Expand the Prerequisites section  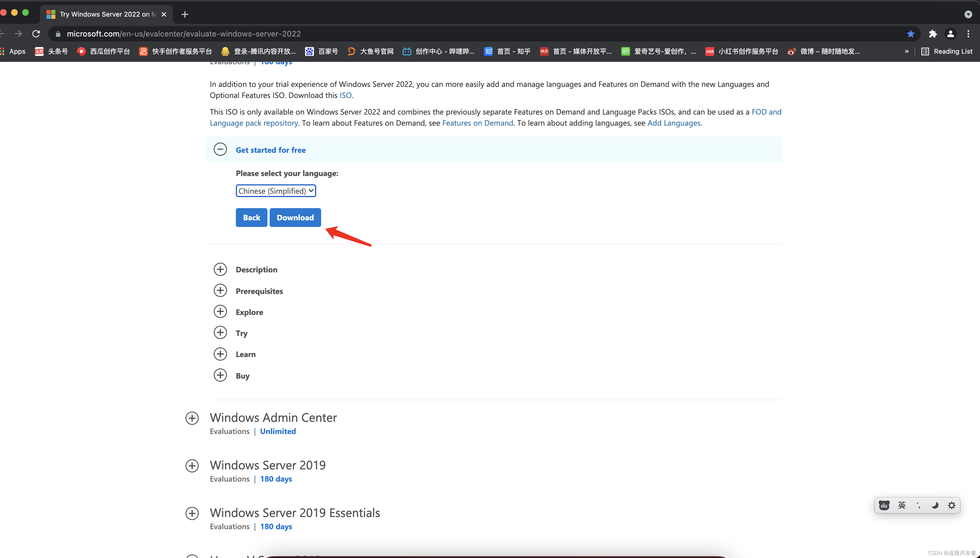coord(220,291)
